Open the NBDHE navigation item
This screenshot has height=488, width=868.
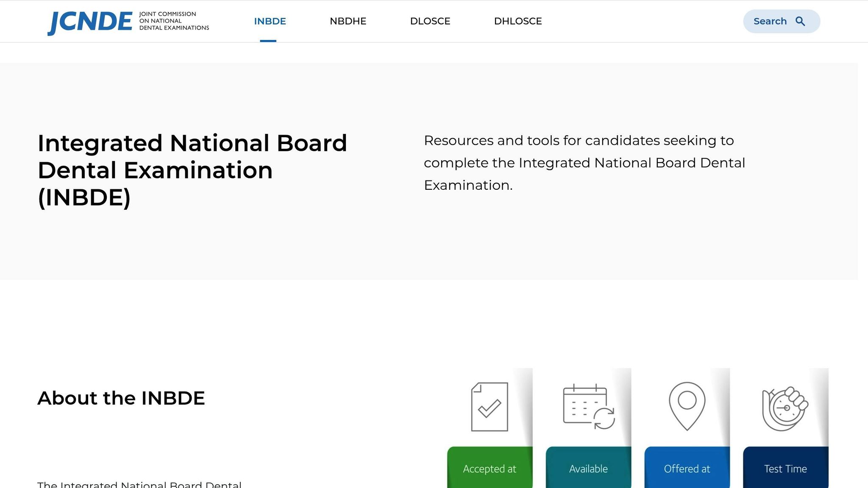(x=348, y=21)
